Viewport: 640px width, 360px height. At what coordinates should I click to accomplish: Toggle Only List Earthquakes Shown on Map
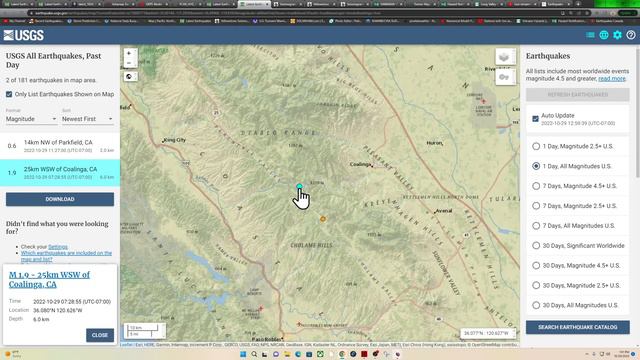pos(9,94)
